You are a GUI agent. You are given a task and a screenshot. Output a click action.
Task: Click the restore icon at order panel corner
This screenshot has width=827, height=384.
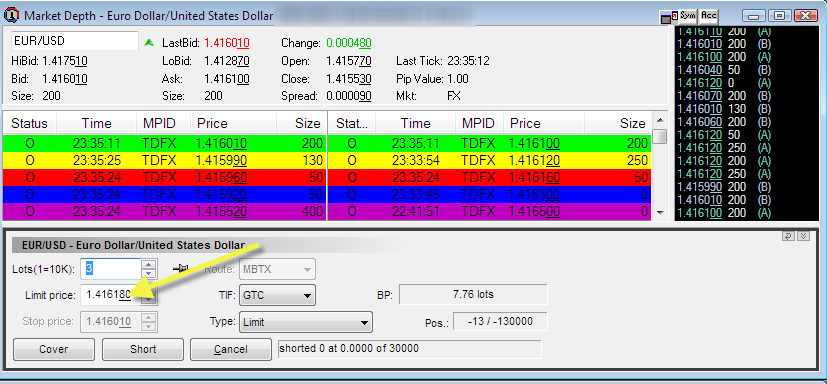click(788, 236)
